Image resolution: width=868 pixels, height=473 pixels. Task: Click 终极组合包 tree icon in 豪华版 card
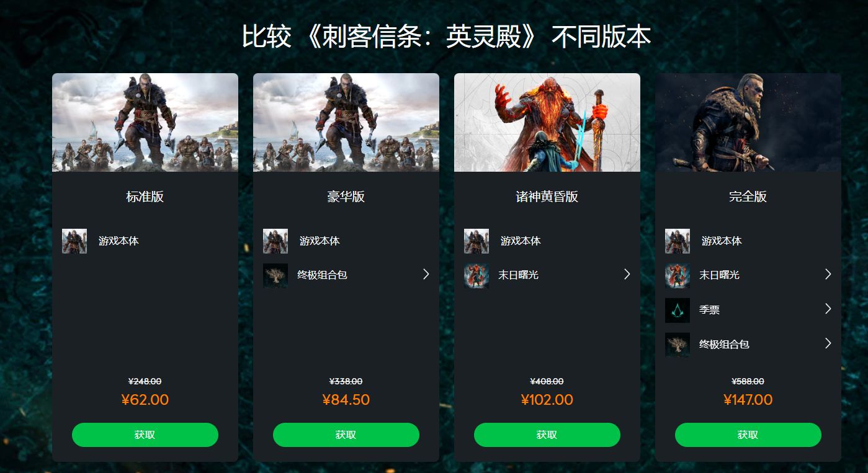275,275
